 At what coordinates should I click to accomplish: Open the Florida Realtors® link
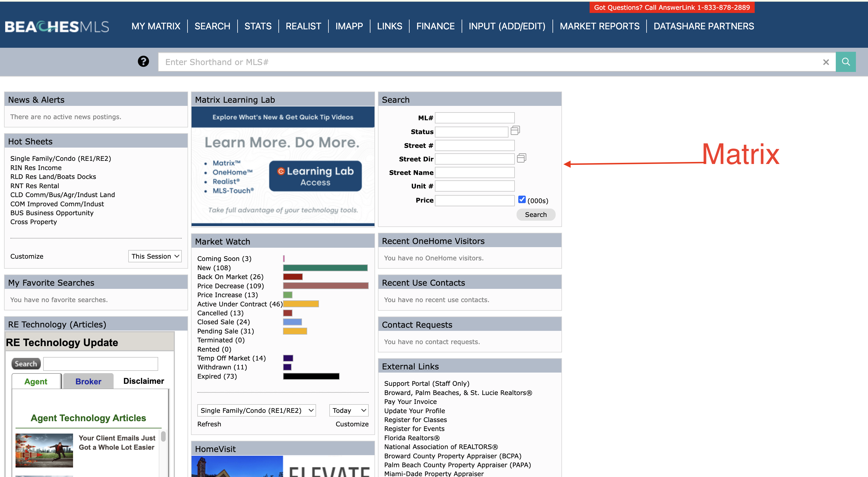[412, 438]
